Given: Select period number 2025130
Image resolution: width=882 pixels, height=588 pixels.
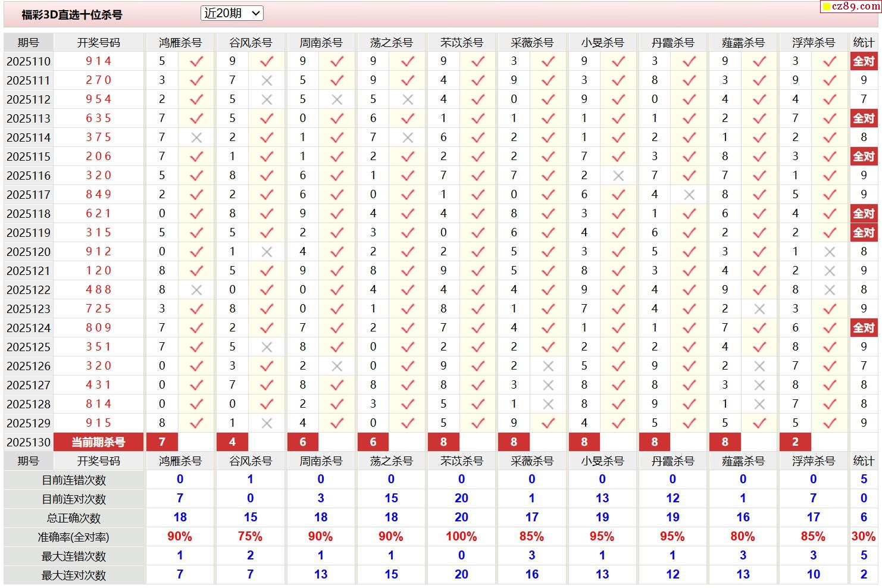Looking at the screenshot, I should [29, 442].
